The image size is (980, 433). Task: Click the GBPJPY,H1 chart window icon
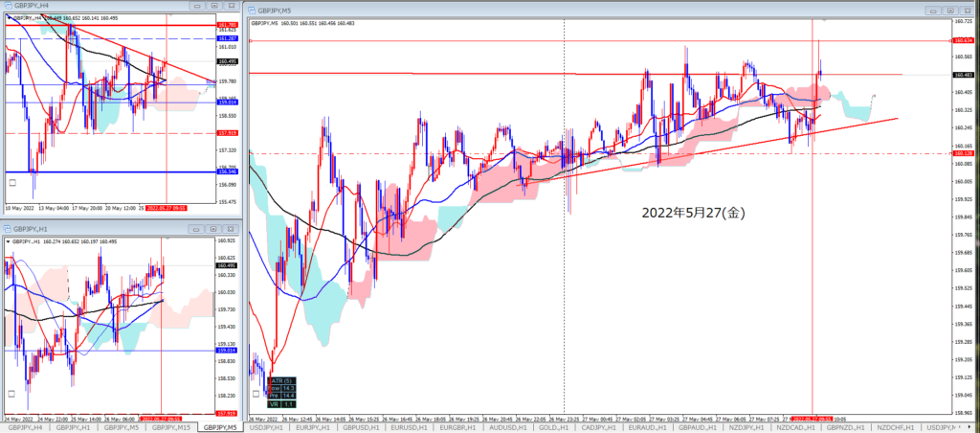pyautogui.click(x=9, y=229)
